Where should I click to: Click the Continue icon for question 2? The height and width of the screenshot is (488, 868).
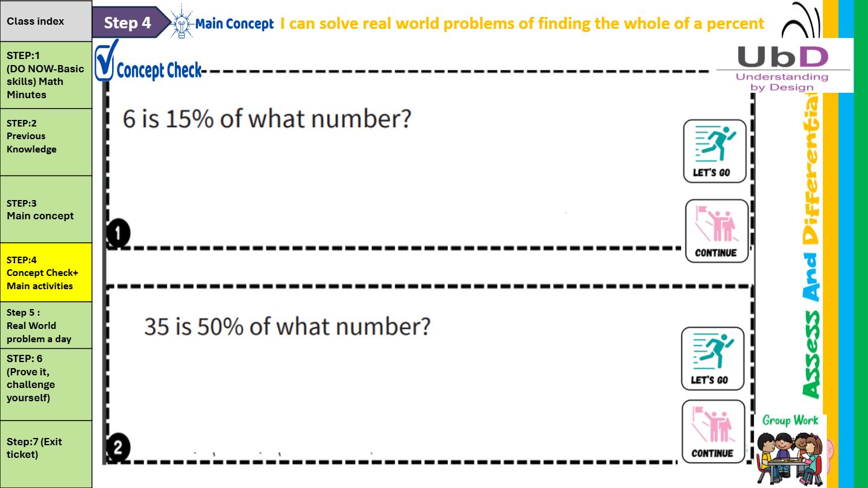[712, 431]
